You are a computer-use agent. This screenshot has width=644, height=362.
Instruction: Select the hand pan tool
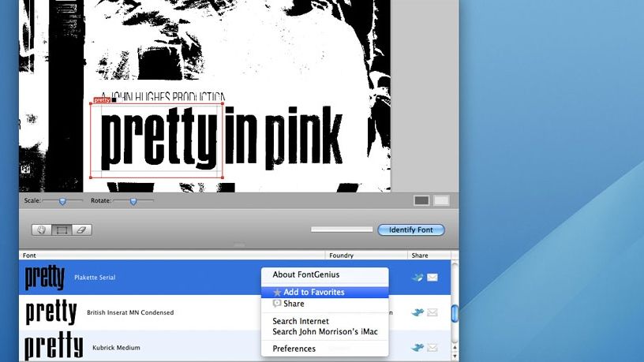(42, 230)
